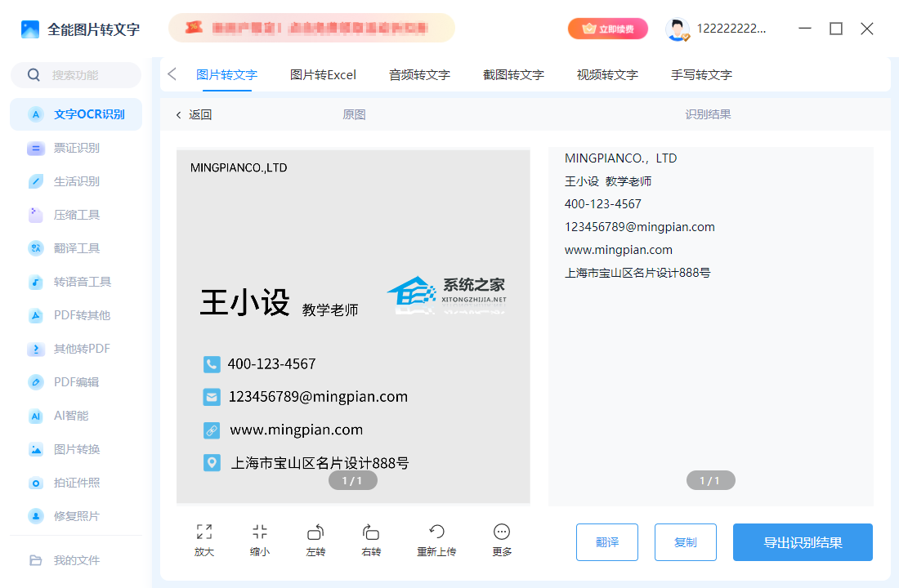Click the 缩小 zoom-out icon
Image resolution: width=899 pixels, height=588 pixels.
point(260,532)
